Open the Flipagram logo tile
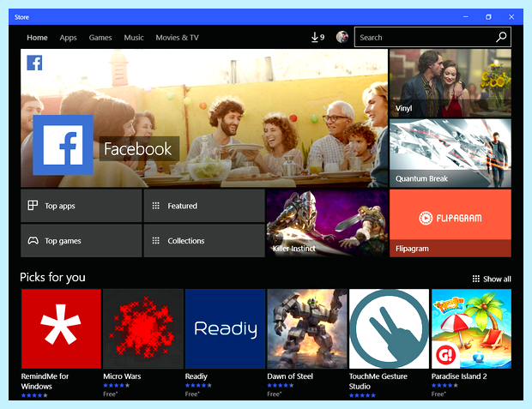 pyautogui.click(x=450, y=223)
